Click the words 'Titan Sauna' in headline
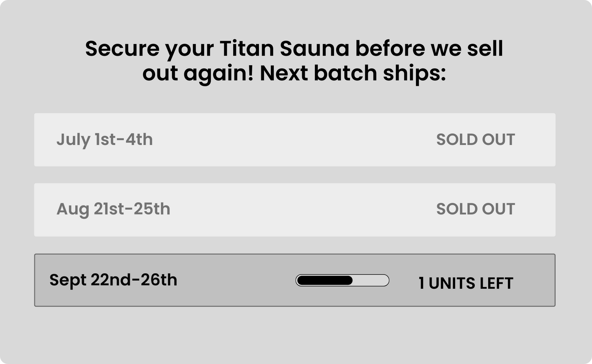The height and width of the screenshot is (364, 592). [x=285, y=49]
